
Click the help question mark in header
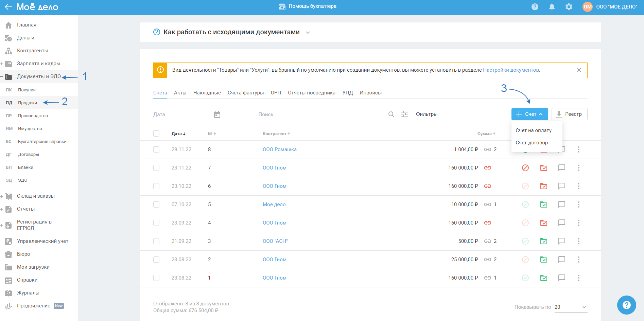pos(535,7)
